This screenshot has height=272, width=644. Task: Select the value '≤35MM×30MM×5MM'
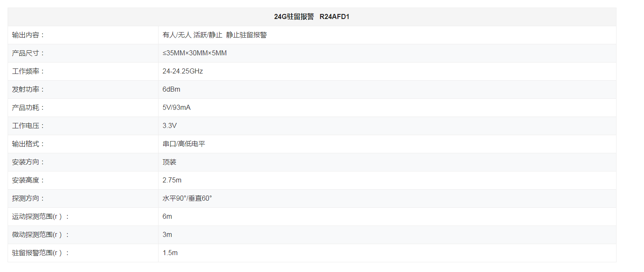195,53
